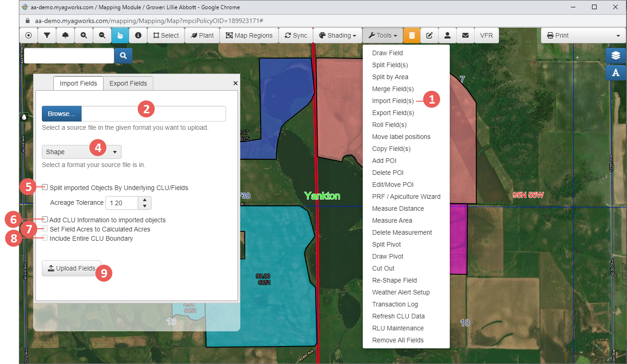This screenshot has height=364, width=627.
Task: Decrease Acreage Tolerance with down arrow
Action: (145, 206)
